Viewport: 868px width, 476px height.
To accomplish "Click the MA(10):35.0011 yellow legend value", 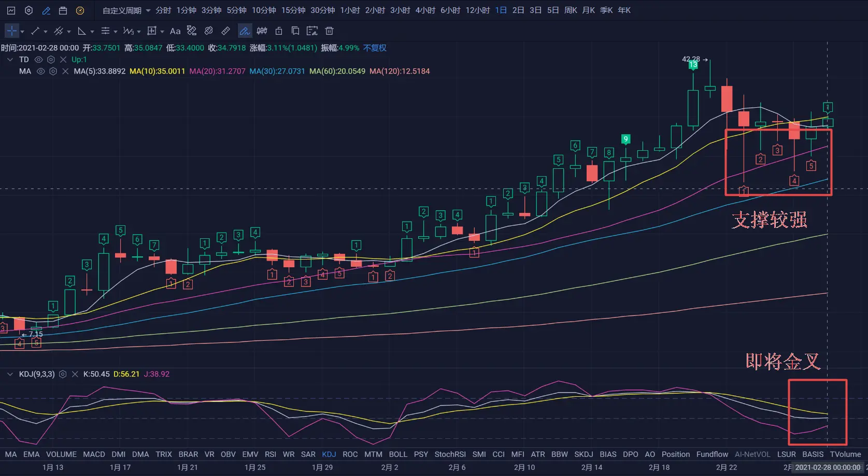I will 157,71.
